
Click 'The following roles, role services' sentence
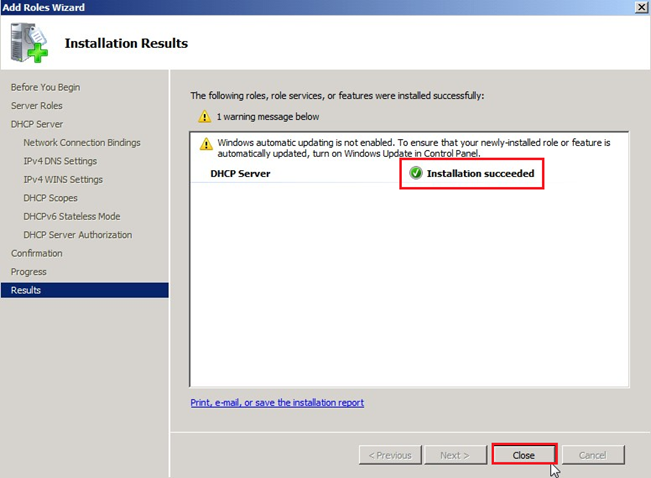tap(337, 96)
